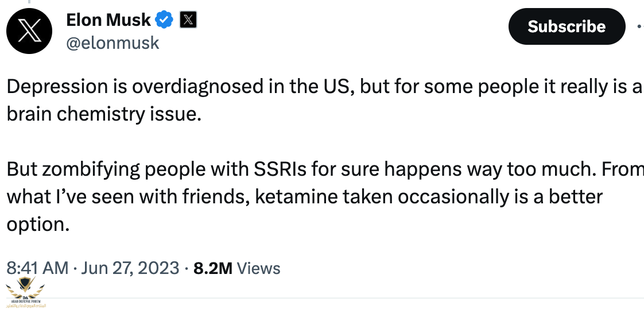The height and width of the screenshot is (309, 644).
Task: Click the square X affiliation badge
Action: (x=188, y=21)
